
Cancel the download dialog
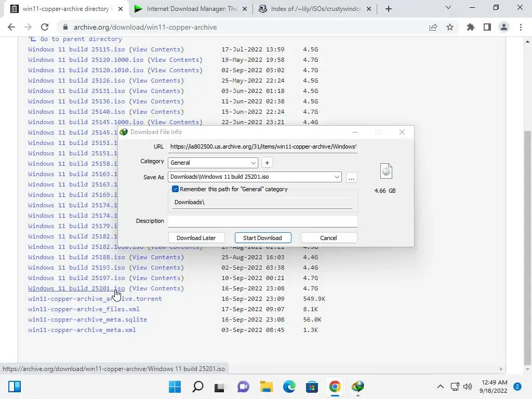329,238
